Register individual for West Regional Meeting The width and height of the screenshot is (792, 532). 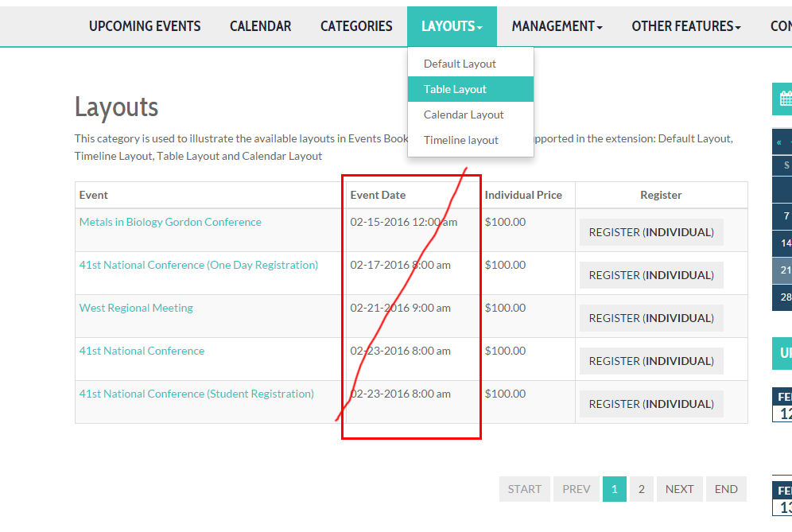pos(651,318)
